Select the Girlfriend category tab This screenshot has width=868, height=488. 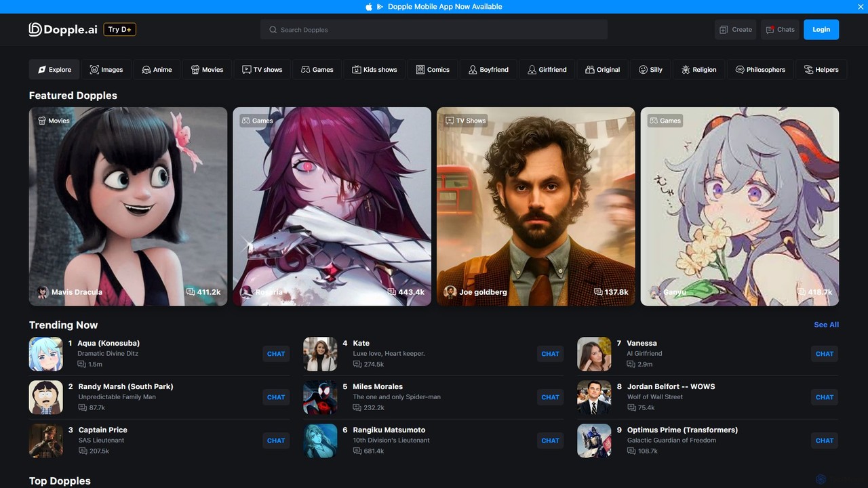coord(547,69)
